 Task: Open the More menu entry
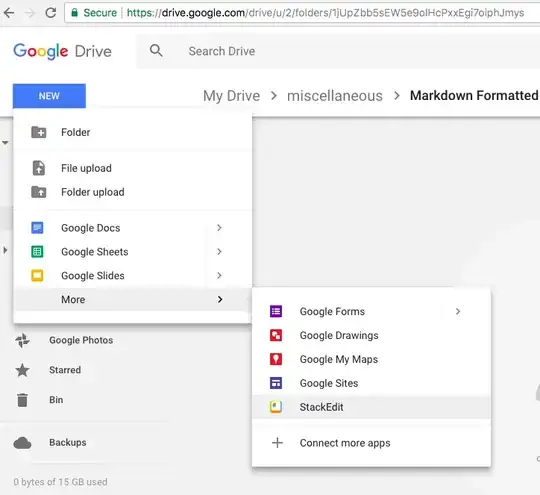pyautogui.click(x=133, y=299)
